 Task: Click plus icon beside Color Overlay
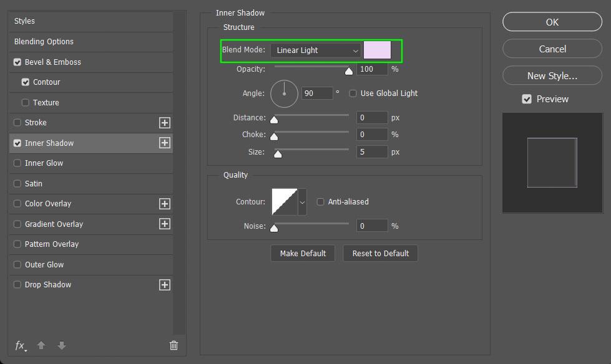164,204
